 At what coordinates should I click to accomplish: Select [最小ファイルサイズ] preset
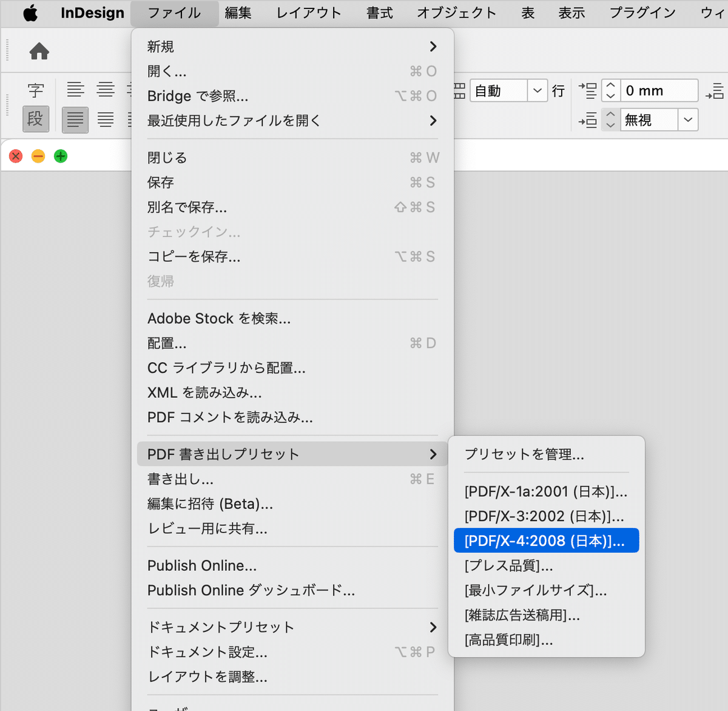(547, 590)
